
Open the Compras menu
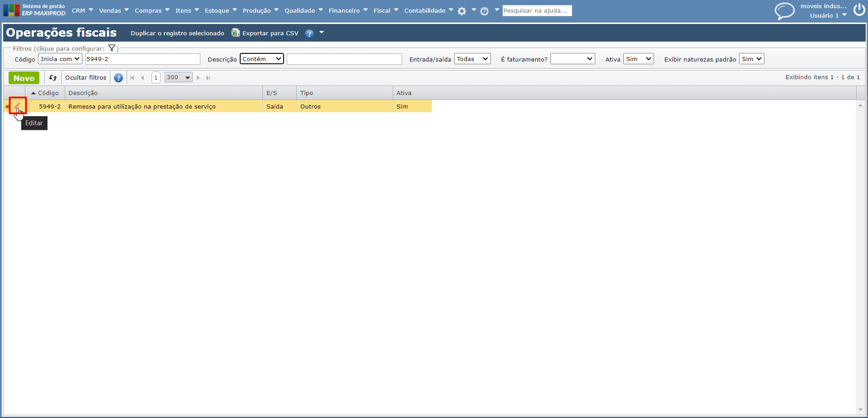[x=152, y=10]
